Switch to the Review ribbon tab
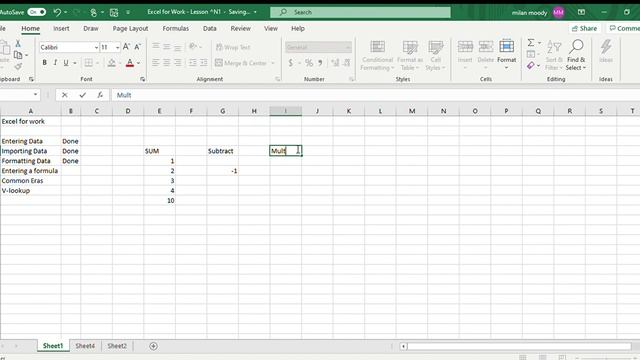 (240, 29)
